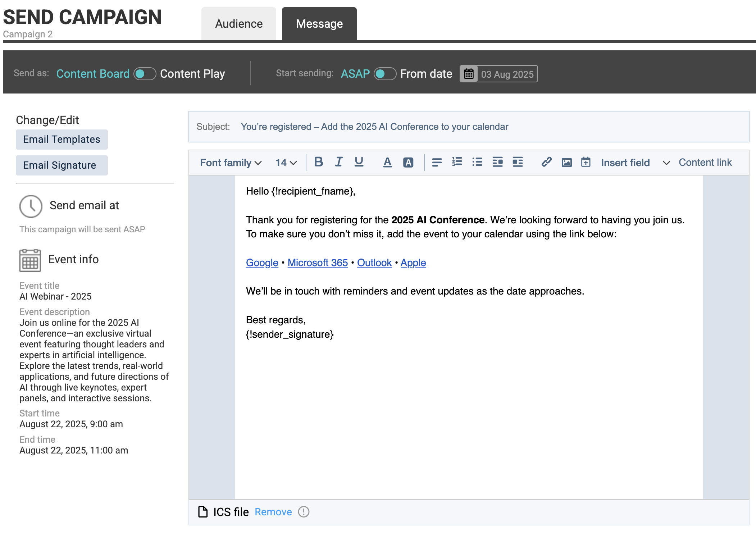Remove the ICS file attachment
Image resolution: width=756 pixels, height=538 pixels.
(273, 512)
